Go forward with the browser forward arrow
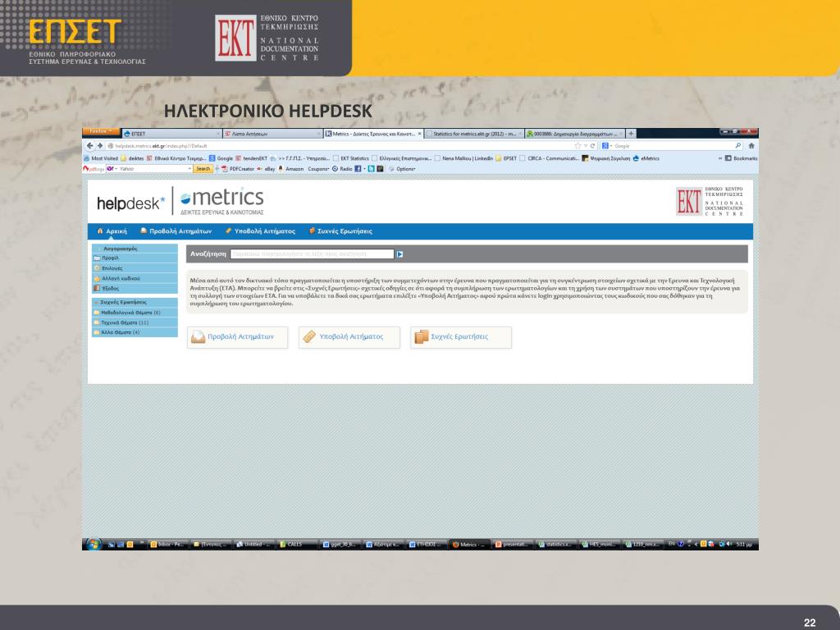The width and height of the screenshot is (840, 630). (99, 146)
